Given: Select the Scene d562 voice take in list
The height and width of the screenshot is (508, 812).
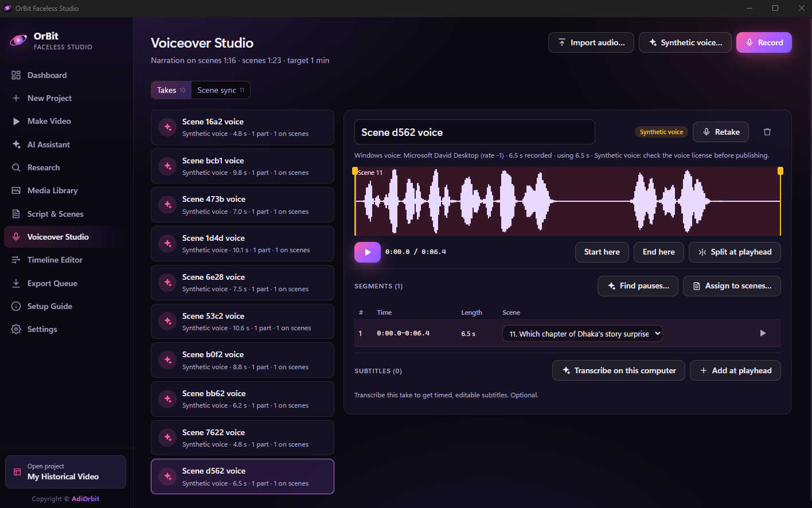Looking at the screenshot, I should [243, 476].
